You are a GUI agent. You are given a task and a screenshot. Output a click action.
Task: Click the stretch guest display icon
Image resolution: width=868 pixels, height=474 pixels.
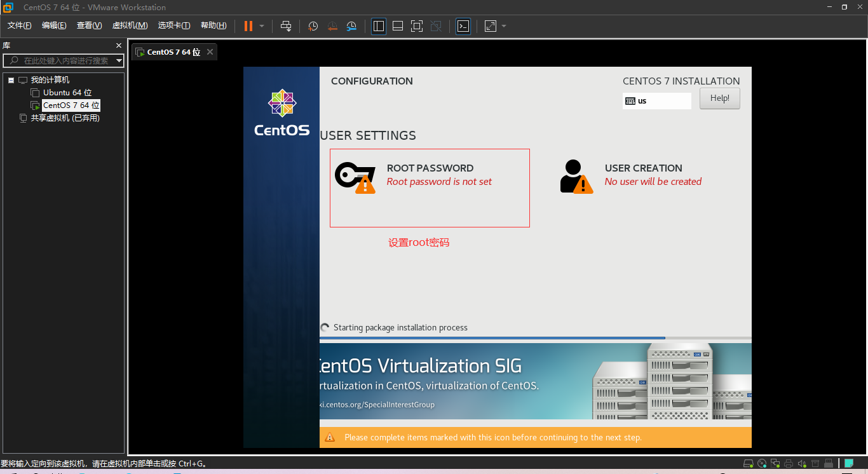[x=491, y=26]
